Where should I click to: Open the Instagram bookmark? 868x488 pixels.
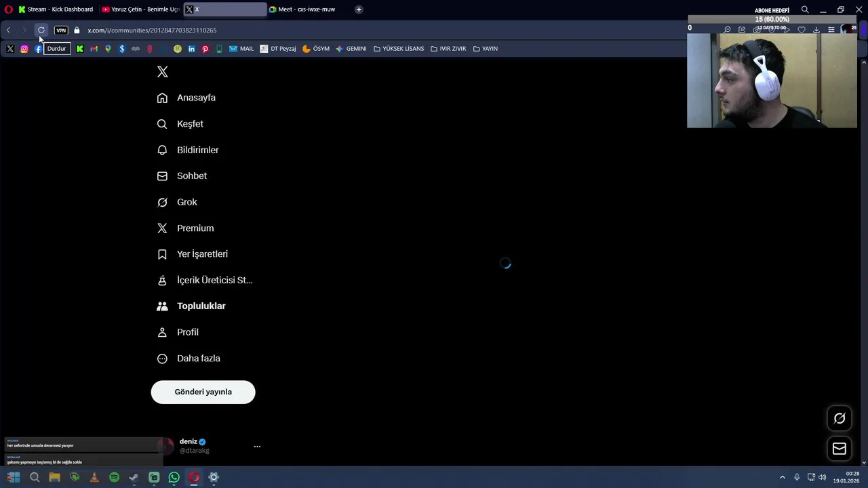[24, 49]
